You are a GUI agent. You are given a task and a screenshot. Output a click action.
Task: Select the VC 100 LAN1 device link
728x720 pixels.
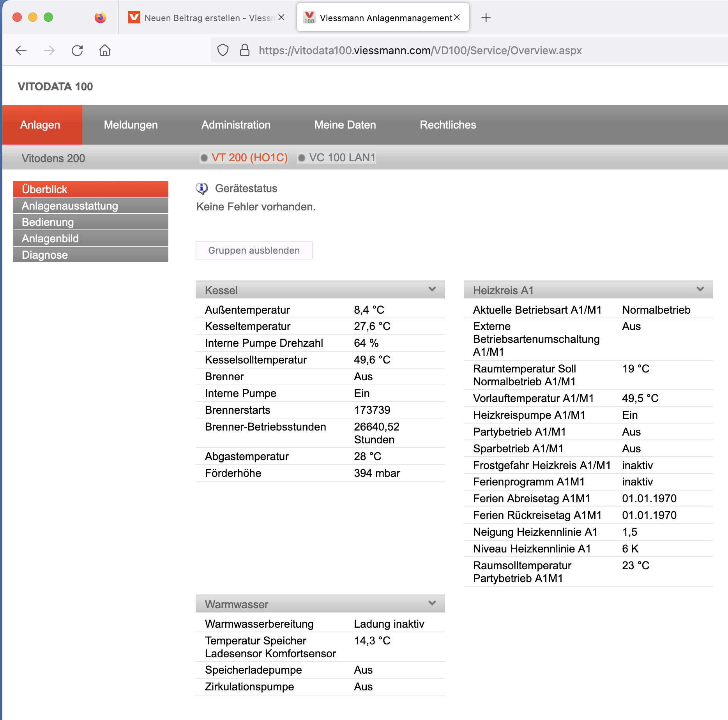point(342,157)
